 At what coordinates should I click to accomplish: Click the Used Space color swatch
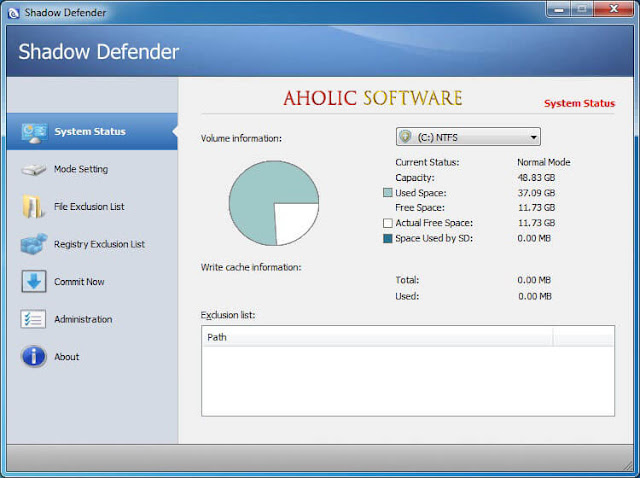388,193
